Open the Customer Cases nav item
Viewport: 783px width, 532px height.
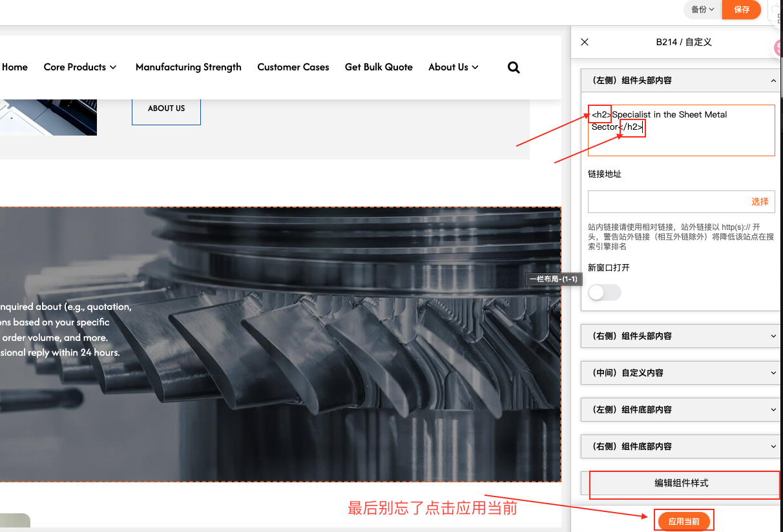(x=293, y=67)
